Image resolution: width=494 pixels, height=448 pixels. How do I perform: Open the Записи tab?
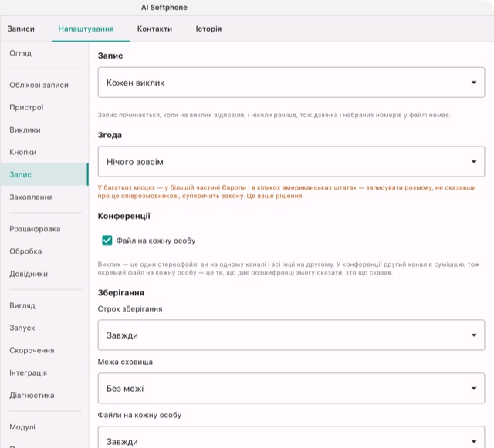(x=21, y=29)
